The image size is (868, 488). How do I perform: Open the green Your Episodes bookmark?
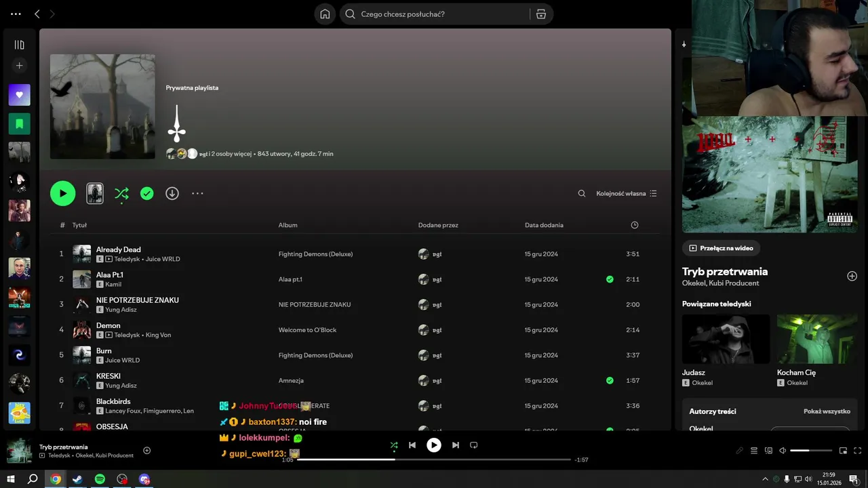pos(19,123)
